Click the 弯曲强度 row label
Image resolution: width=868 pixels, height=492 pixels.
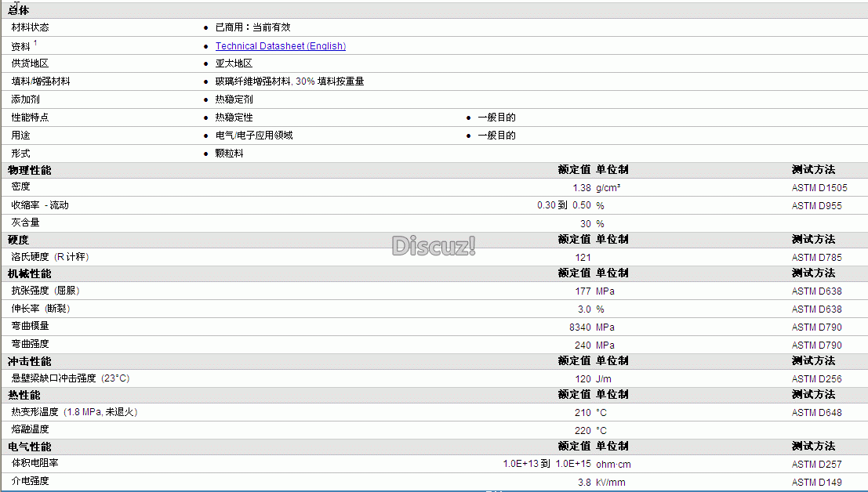click(x=30, y=344)
